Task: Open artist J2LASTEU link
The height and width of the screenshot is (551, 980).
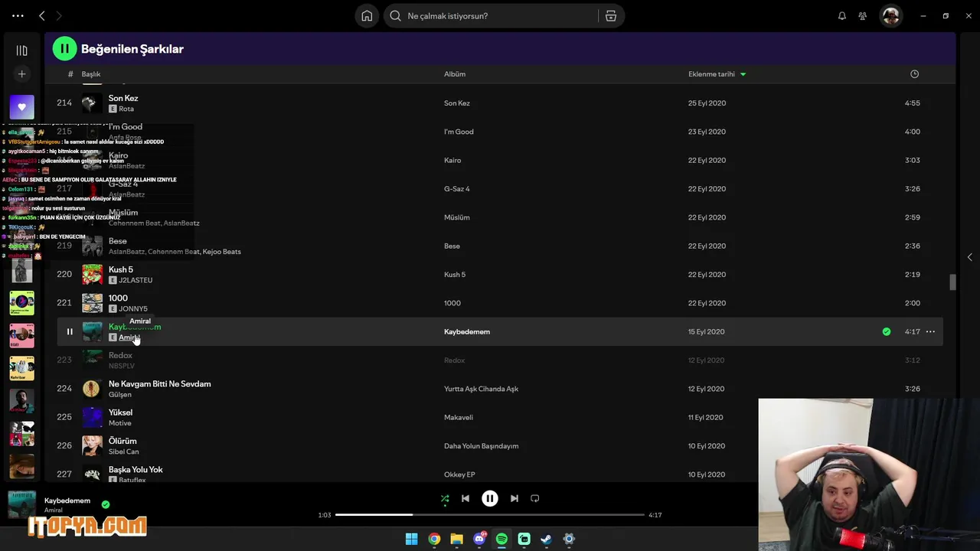Action: click(x=136, y=280)
